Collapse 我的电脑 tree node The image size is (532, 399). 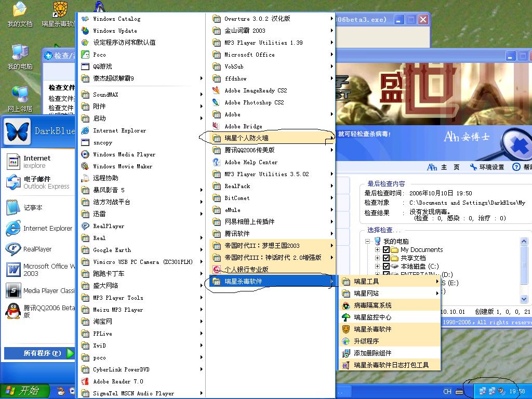(367, 241)
